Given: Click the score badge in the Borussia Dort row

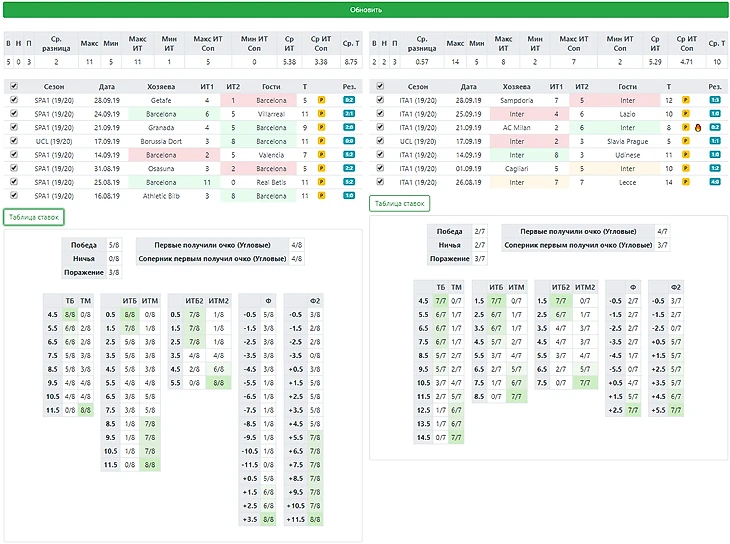Looking at the screenshot, I should (350, 142).
